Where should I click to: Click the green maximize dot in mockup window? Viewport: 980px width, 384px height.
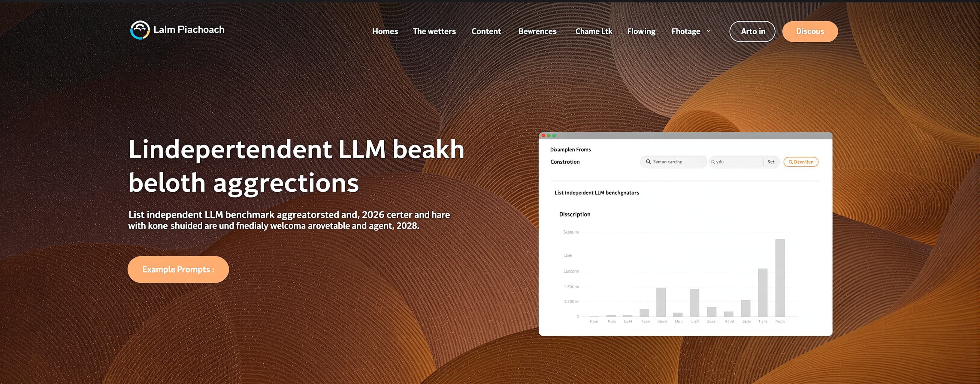[x=554, y=136]
